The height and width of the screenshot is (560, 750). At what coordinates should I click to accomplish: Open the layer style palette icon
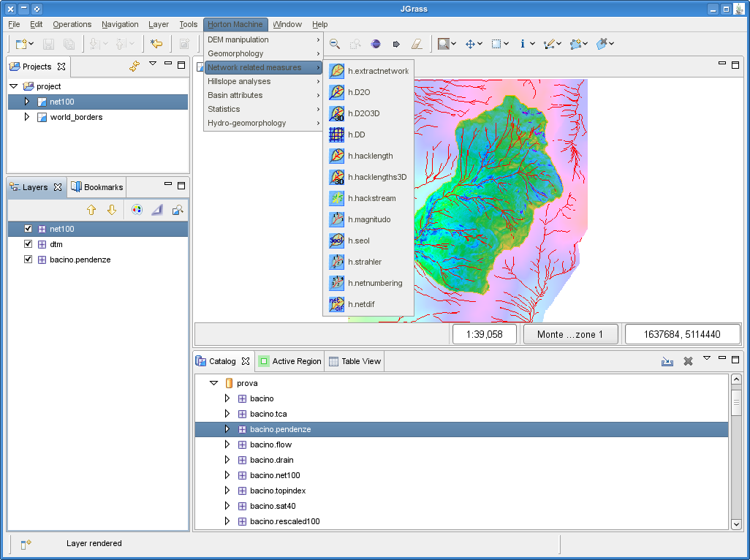[x=137, y=210]
